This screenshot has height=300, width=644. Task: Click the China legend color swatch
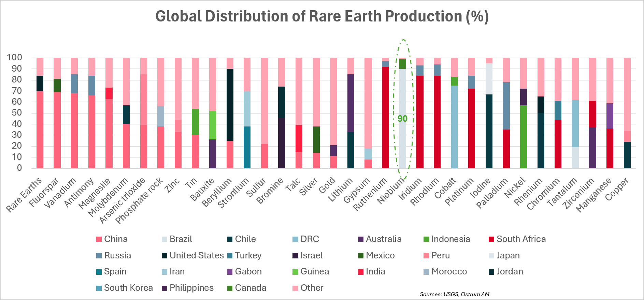coord(99,239)
